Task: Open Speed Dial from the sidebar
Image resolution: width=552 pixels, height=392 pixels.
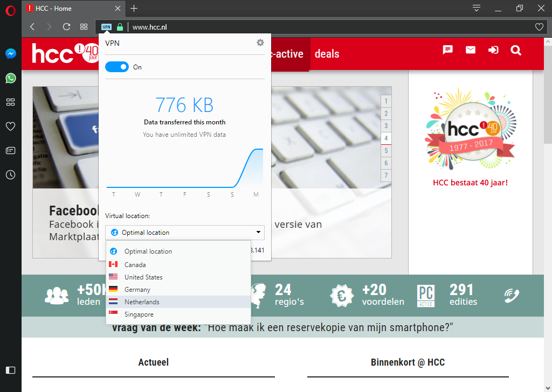Action: [11, 102]
